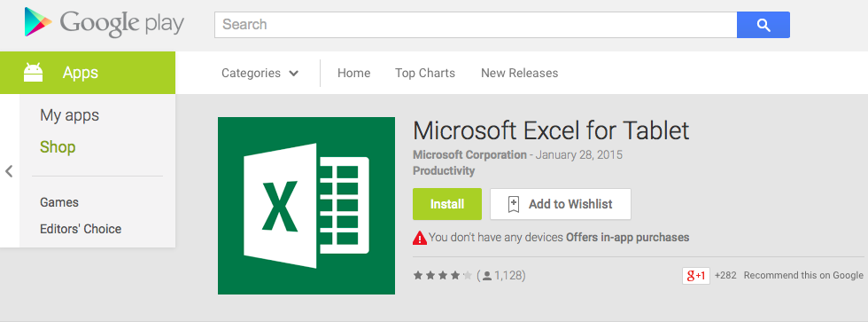The image size is (868, 322).
Task: Click the Google Play logo
Action: 105,23
